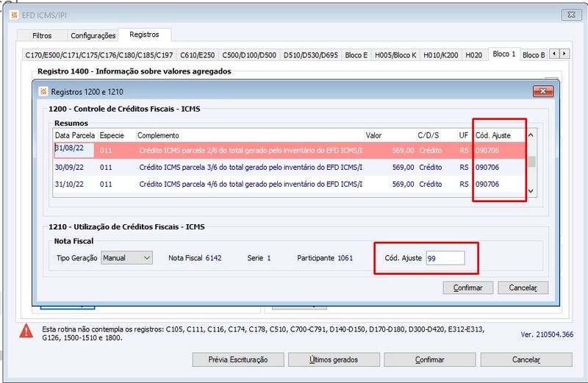This screenshot has width=588, height=383.
Task: Open the H005/Bloco K tab
Action: click(395, 55)
